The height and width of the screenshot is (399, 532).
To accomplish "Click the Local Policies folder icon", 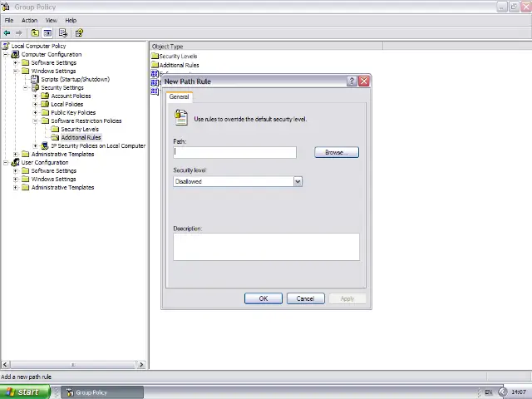I will (x=45, y=104).
